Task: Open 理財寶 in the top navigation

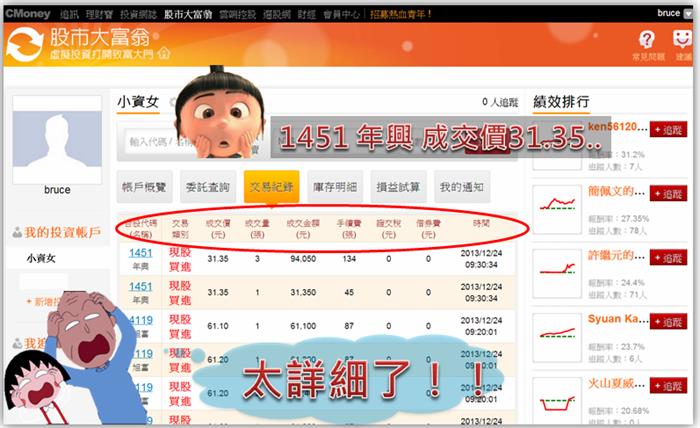Action: pyautogui.click(x=99, y=14)
